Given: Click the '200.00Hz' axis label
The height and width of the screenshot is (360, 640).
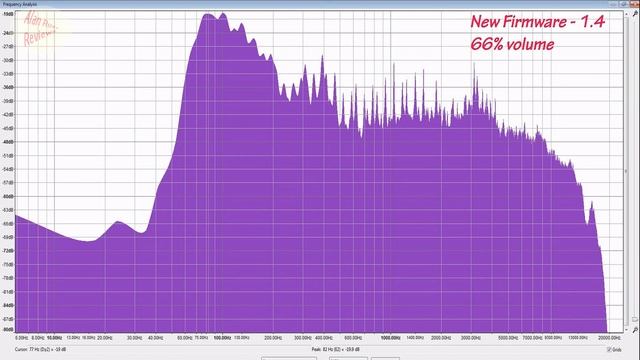Looking at the screenshot, I should 273,338.
